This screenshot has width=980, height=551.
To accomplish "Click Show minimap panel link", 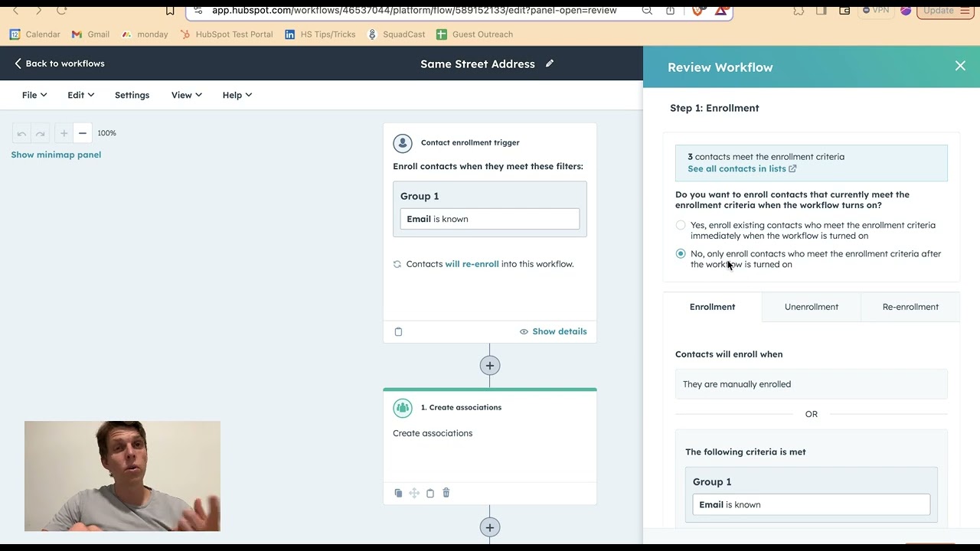I will tap(56, 155).
